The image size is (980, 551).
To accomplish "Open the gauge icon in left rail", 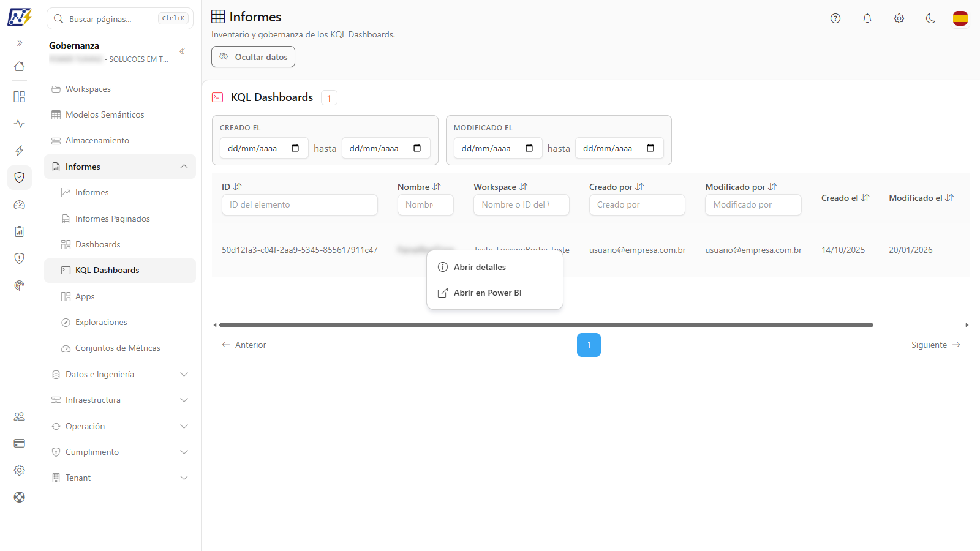I will pyautogui.click(x=20, y=204).
